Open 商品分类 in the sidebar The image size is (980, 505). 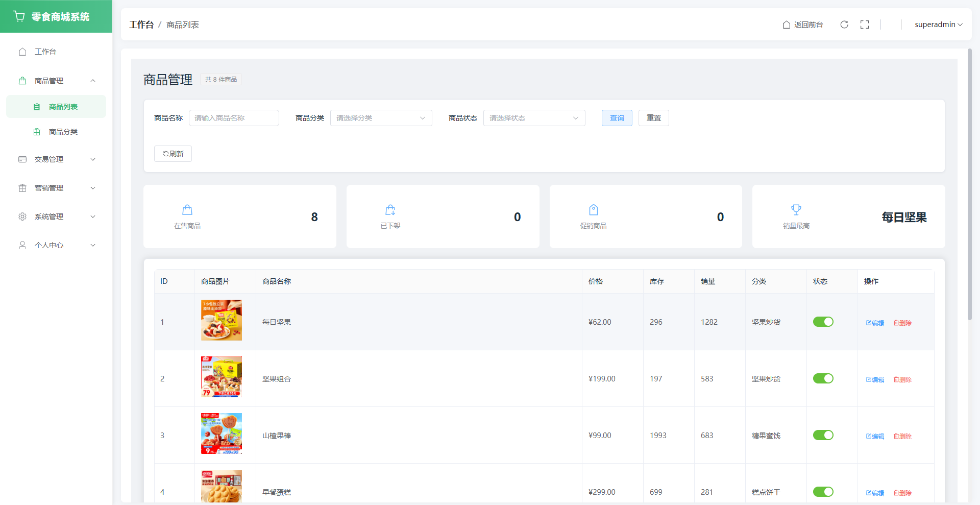tap(63, 132)
